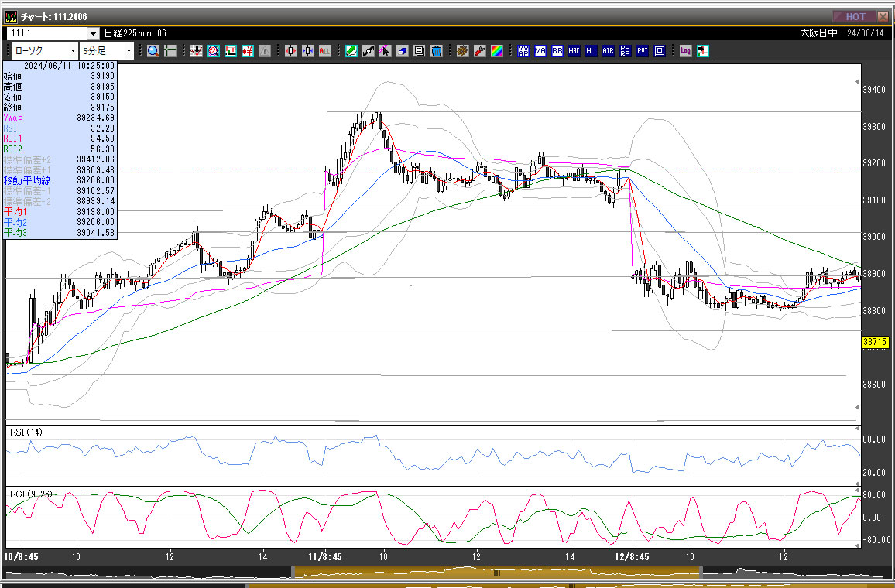Click the red wrench tool icon
Screen dimensions: 895x588
(479, 51)
